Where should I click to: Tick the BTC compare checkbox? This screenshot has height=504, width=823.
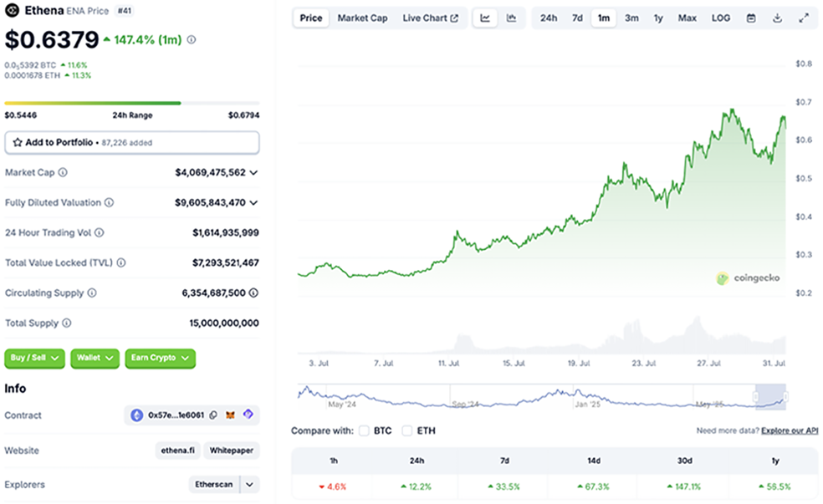pos(364,431)
